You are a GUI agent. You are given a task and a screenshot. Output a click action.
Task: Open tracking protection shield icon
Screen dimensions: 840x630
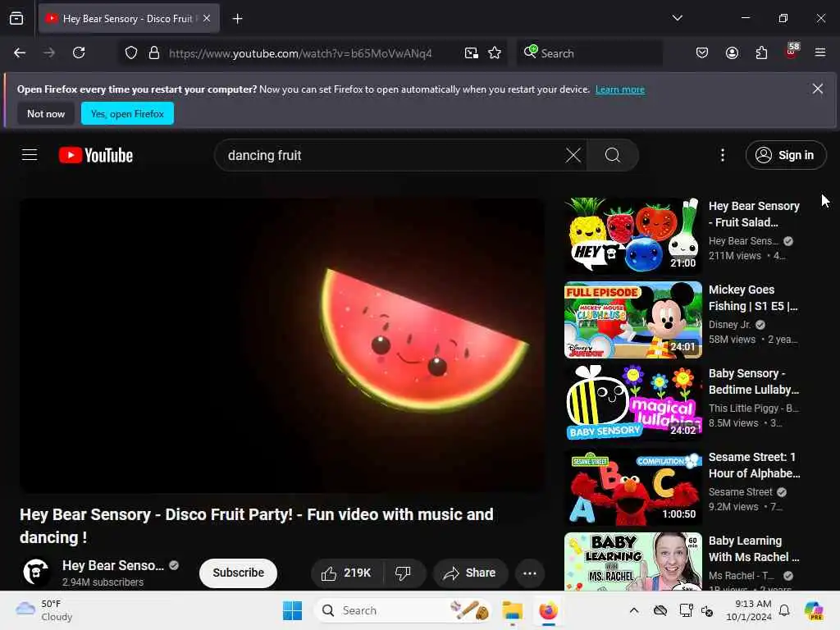coord(131,52)
